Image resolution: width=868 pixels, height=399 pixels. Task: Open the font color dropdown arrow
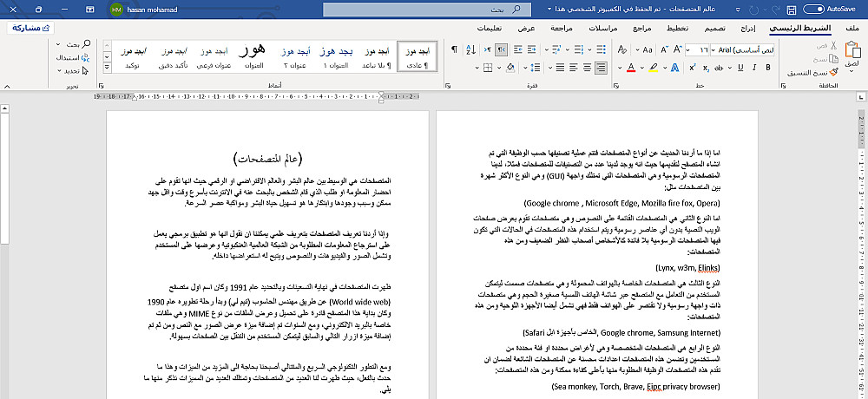620,68
